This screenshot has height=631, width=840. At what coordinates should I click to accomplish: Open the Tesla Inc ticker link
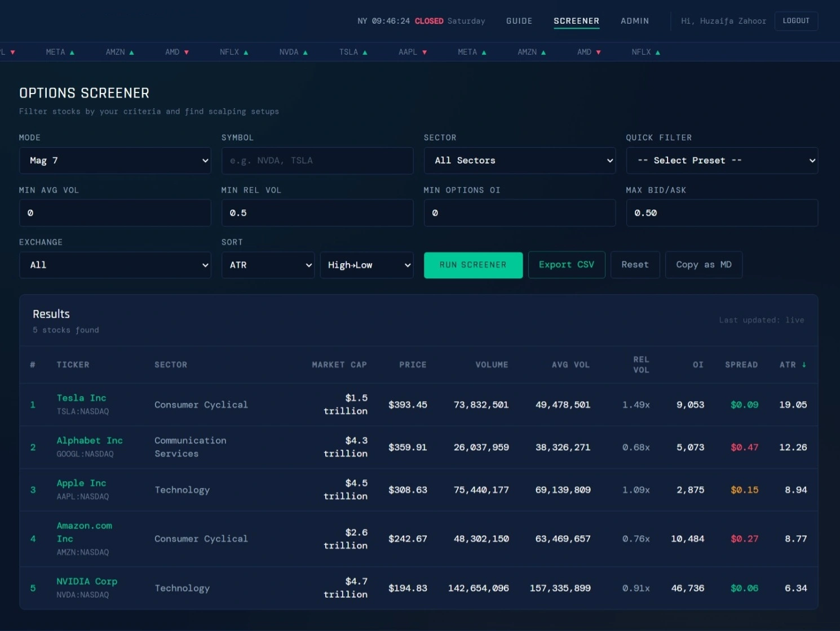coord(81,398)
